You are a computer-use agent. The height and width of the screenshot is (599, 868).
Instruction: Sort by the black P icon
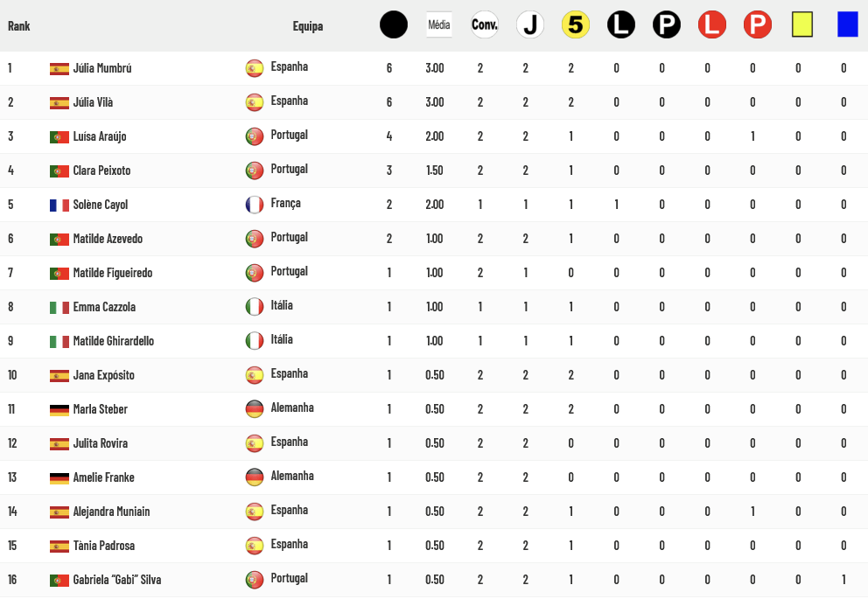pos(666,24)
